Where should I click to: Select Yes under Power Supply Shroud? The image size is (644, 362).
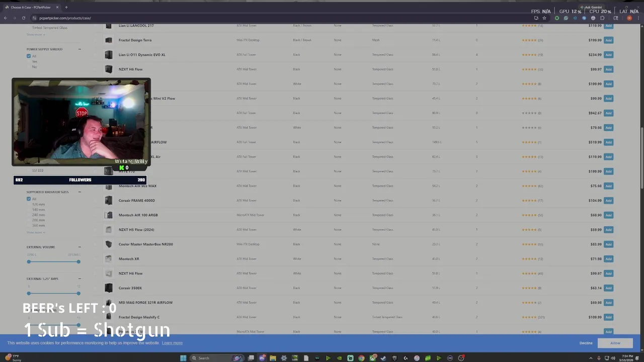34,61
